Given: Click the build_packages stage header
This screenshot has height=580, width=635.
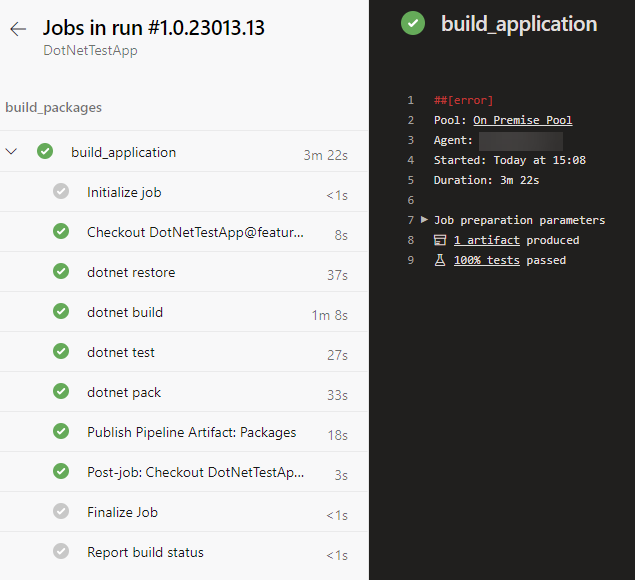Looking at the screenshot, I should tap(54, 107).
